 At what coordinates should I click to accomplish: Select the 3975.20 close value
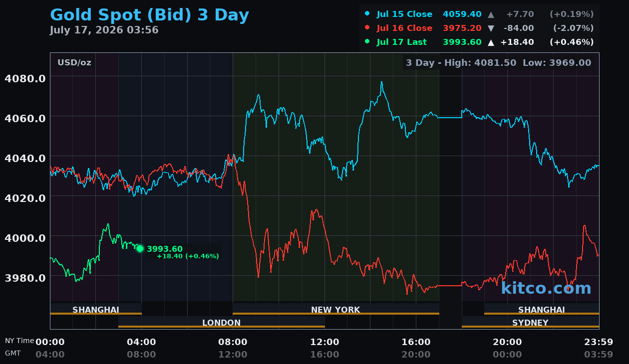pyautogui.click(x=462, y=28)
